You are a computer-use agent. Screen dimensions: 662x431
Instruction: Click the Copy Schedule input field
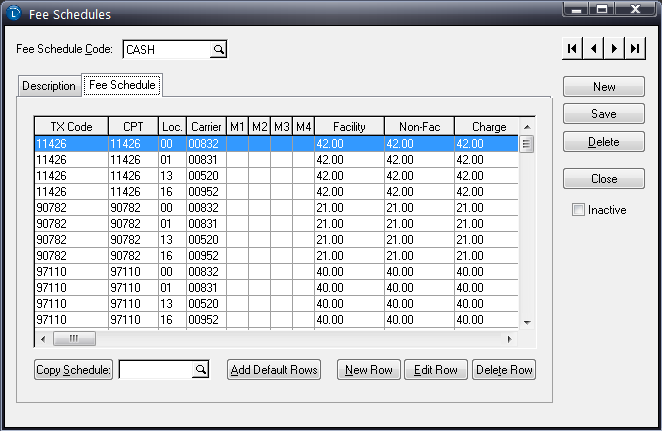click(157, 370)
